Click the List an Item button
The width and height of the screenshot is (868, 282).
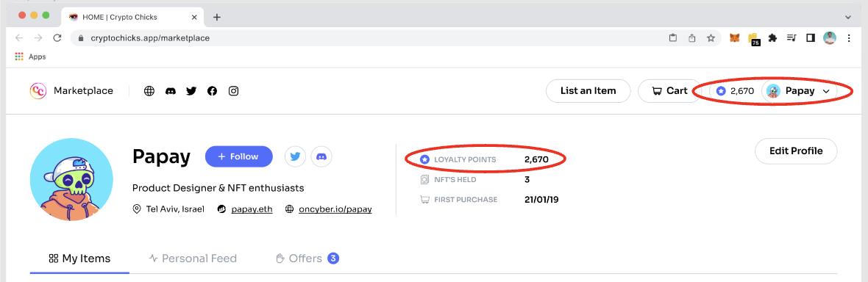click(588, 91)
